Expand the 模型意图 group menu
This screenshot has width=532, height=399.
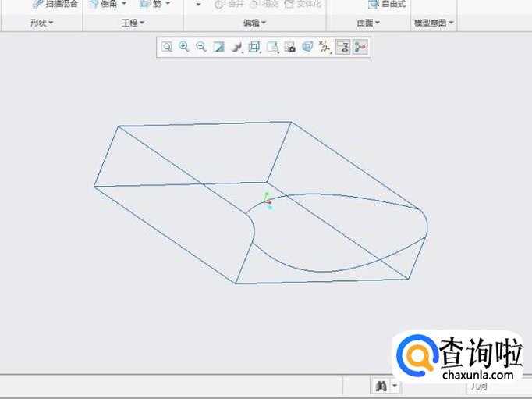434,23
